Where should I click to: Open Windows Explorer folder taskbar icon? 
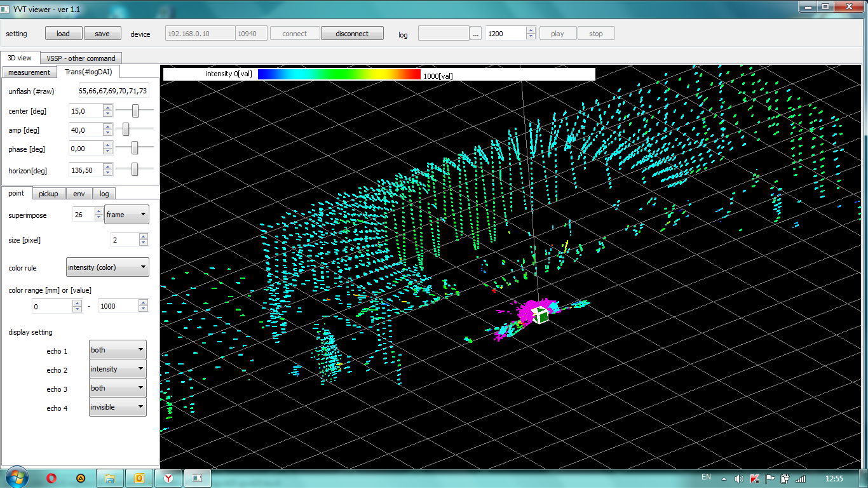point(109,478)
